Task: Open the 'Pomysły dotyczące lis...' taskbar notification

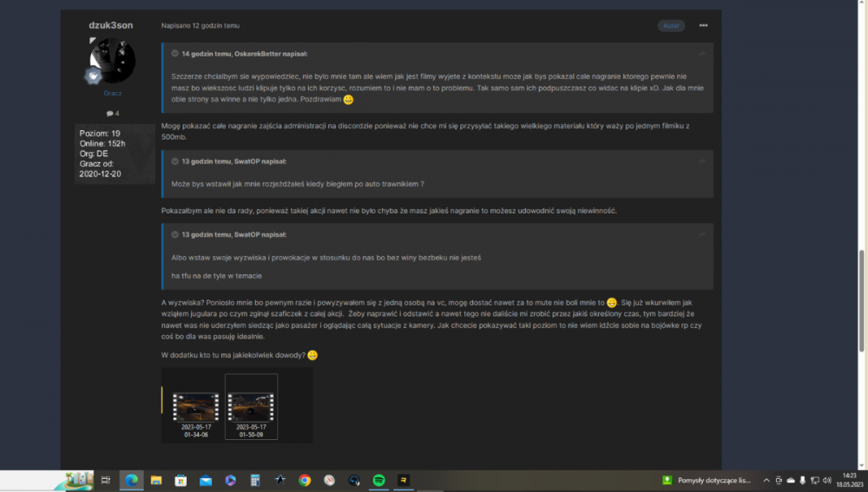Action: click(707, 481)
